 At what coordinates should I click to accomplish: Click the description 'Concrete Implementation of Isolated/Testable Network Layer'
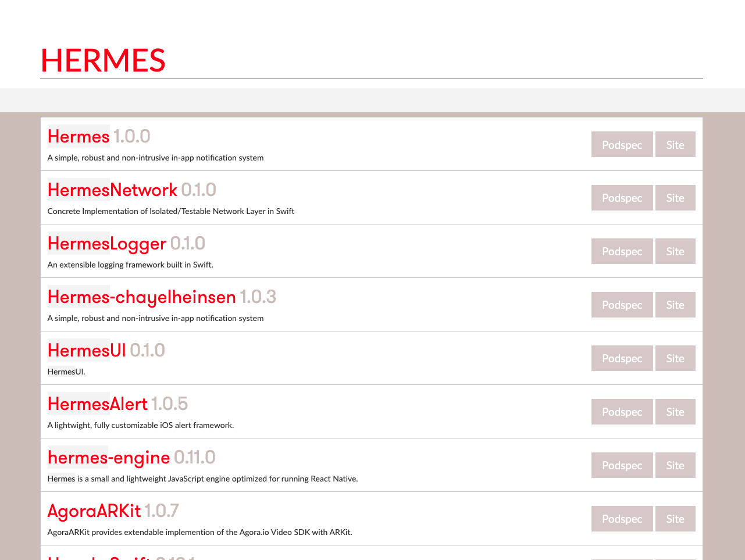point(171,211)
